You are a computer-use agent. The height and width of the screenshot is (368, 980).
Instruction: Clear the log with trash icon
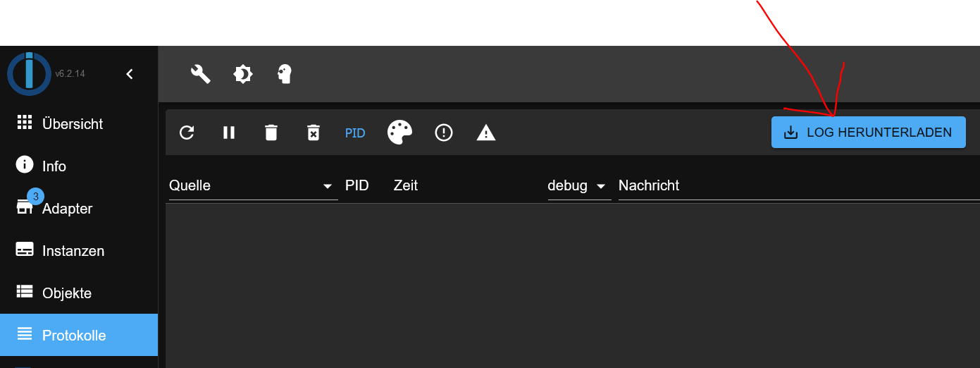pos(271,133)
